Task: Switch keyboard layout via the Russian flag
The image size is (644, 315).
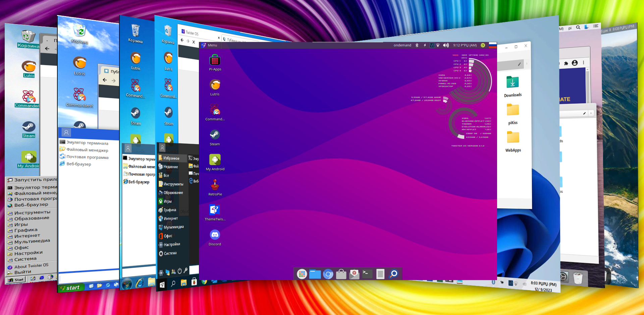Action: point(492,46)
